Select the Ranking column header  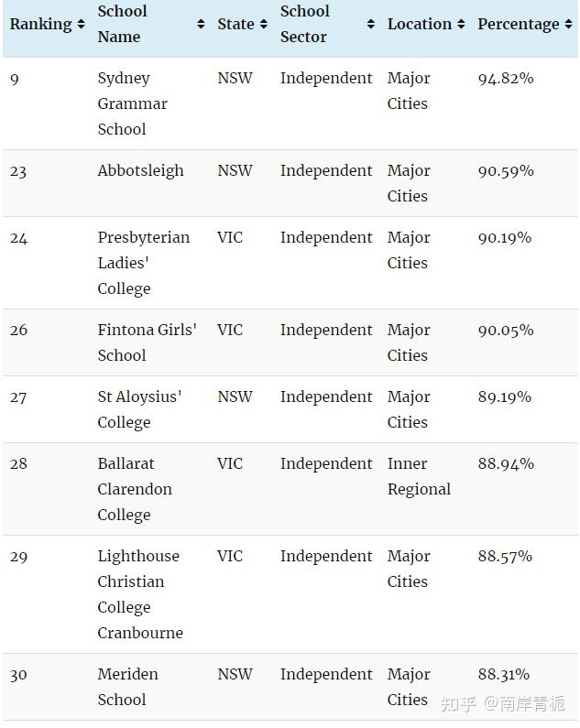click(41, 24)
